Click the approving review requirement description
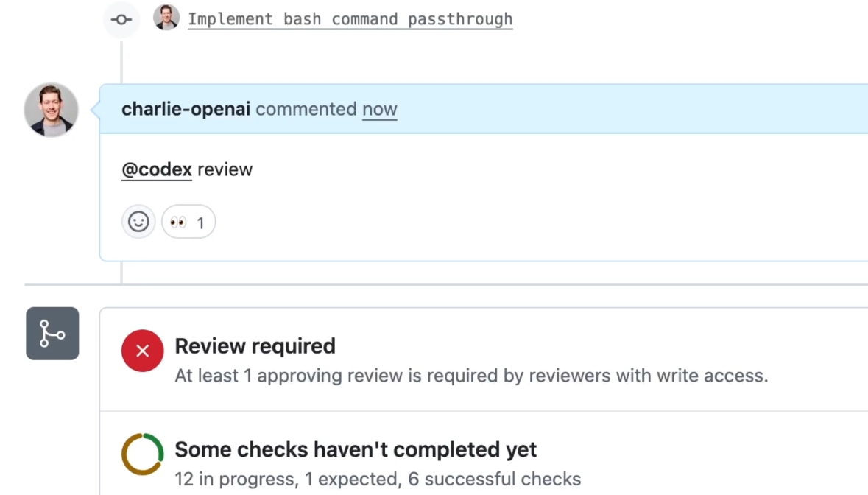This screenshot has width=868, height=495. tap(471, 376)
